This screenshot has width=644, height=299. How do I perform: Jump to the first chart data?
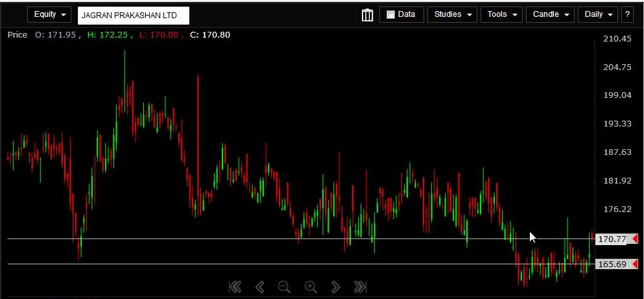coord(235,287)
